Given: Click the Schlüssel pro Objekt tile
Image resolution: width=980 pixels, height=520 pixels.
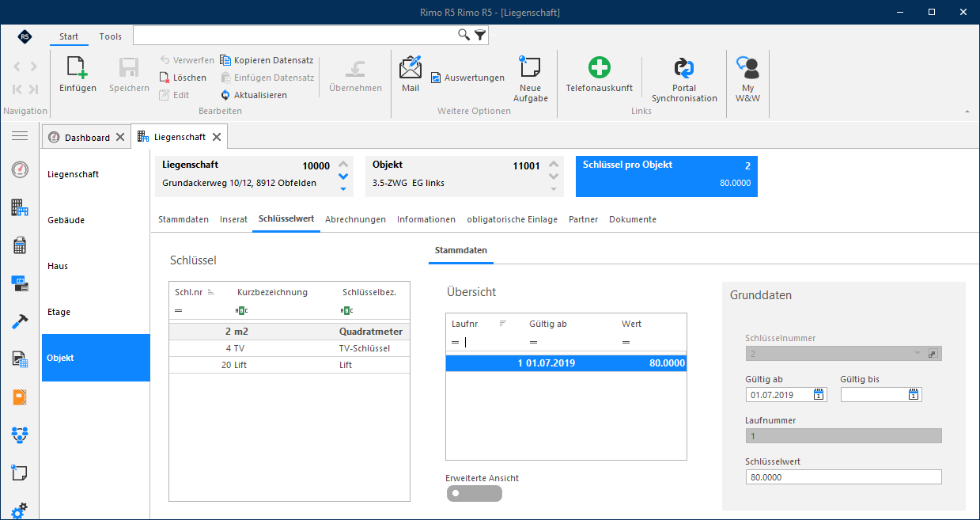Looking at the screenshot, I should point(667,176).
